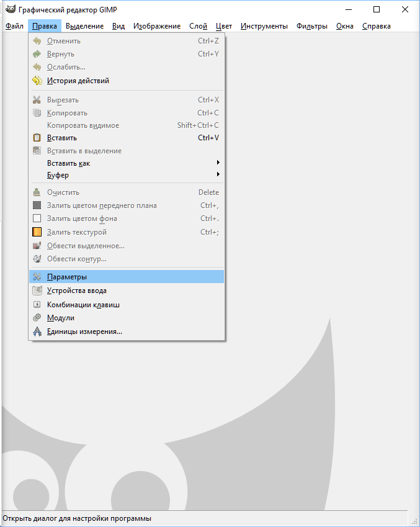Click the white background fill swatch icon

[37, 218]
